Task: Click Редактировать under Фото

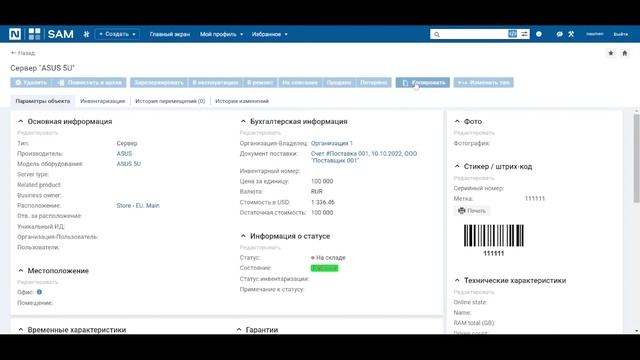Action: [474, 133]
